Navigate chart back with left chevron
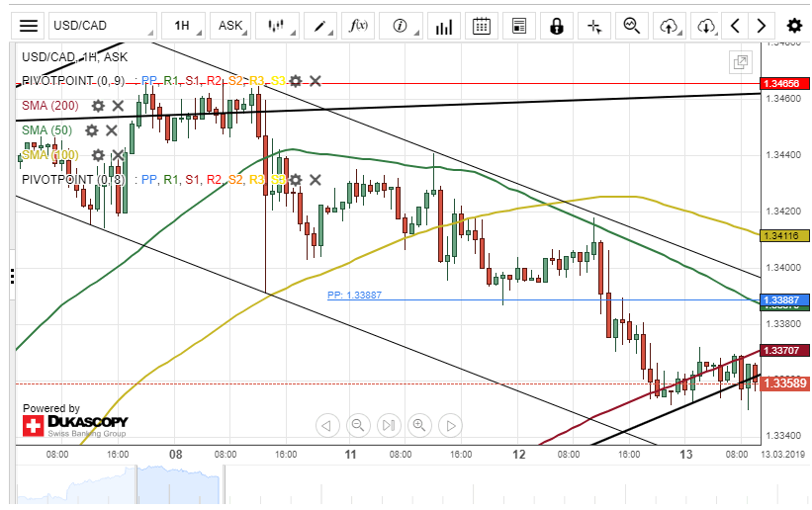This screenshot has width=812, height=510. coord(735,26)
